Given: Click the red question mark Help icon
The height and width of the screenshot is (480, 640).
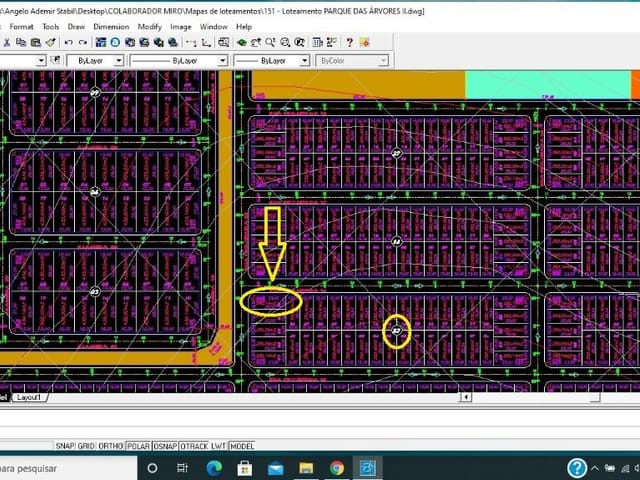Looking at the screenshot, I should point(349,42).
